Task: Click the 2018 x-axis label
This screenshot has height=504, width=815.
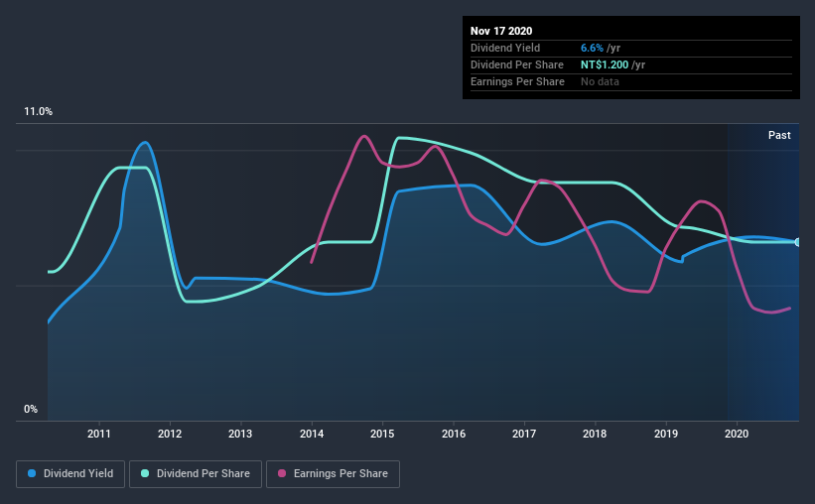Action: pos(595,434)
